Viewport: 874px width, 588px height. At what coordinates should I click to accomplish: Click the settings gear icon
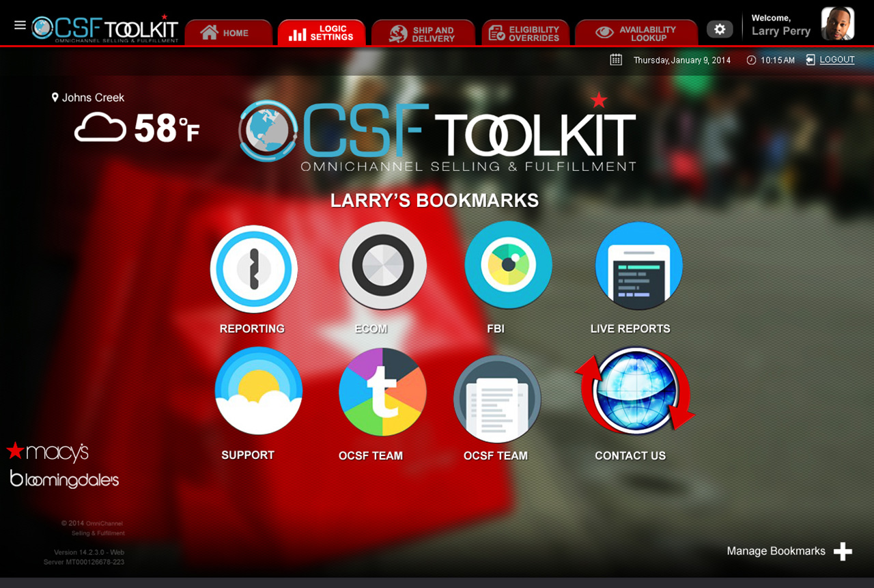720,29
